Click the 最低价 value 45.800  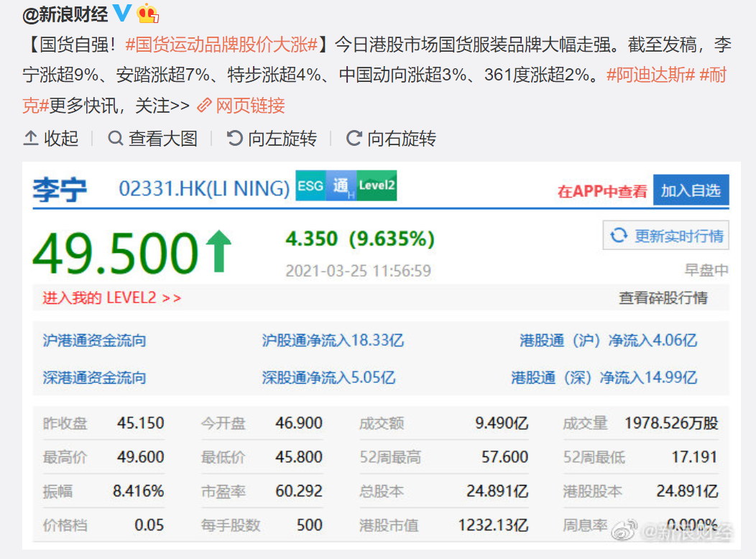(298, 457)
